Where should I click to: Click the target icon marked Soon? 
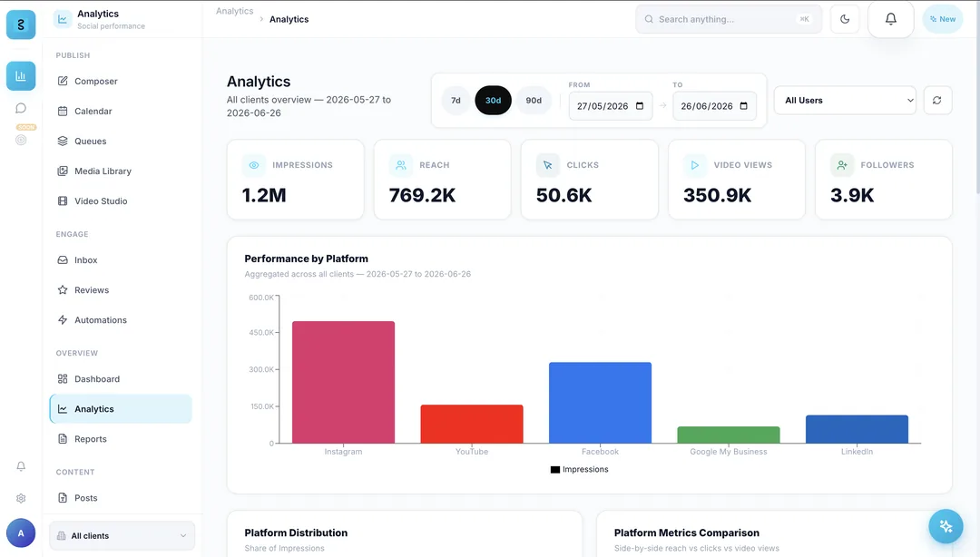tap(21, 140)
